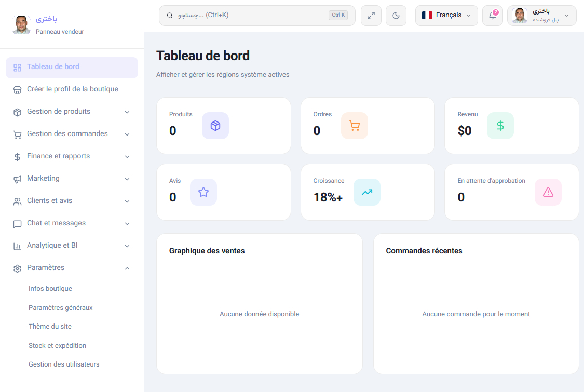
Task: Open Gestion des utilisateurs submenu item
Action: click(64, 364)
